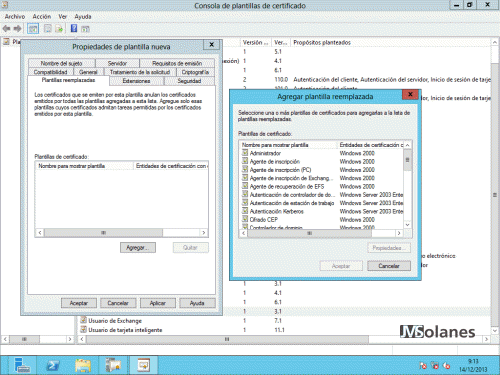Close the Agregar plantilla reemplazada dialog

pos(410,94)
